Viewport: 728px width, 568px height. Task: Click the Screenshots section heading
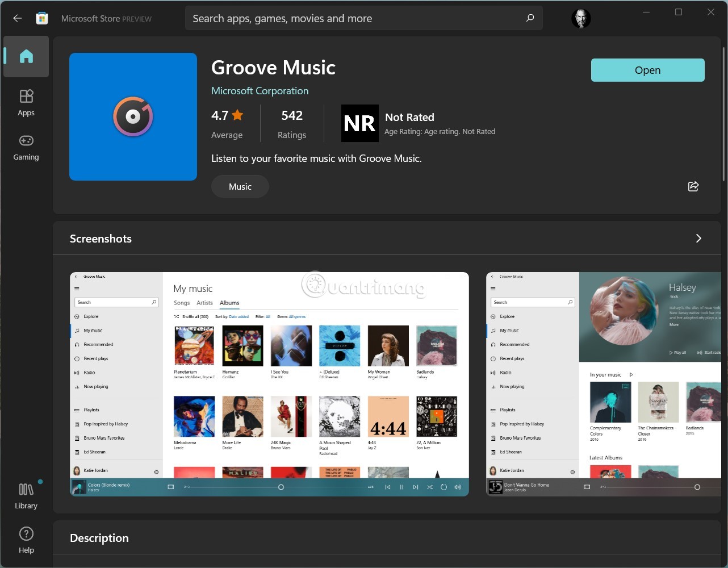pos(101,239)
